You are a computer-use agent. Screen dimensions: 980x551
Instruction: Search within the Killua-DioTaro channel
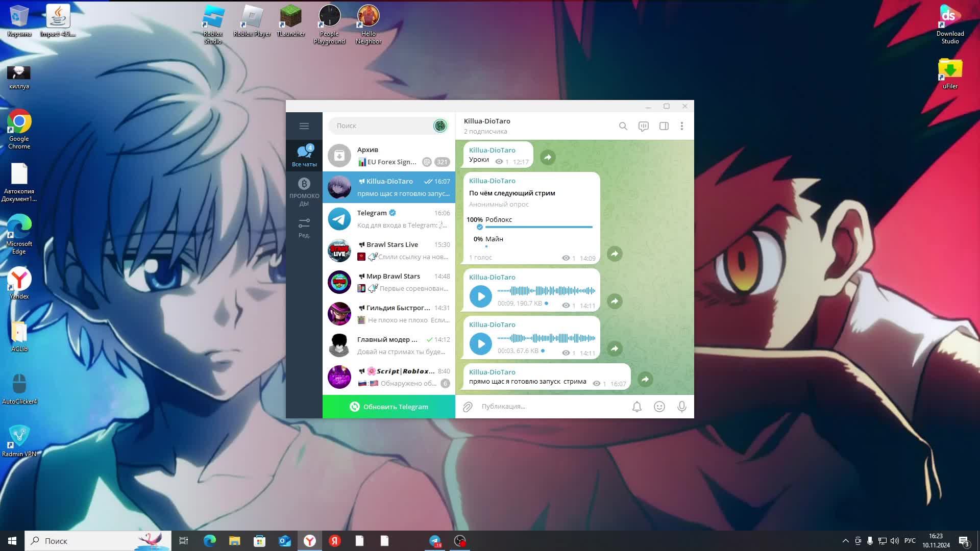tap(623, 126)
